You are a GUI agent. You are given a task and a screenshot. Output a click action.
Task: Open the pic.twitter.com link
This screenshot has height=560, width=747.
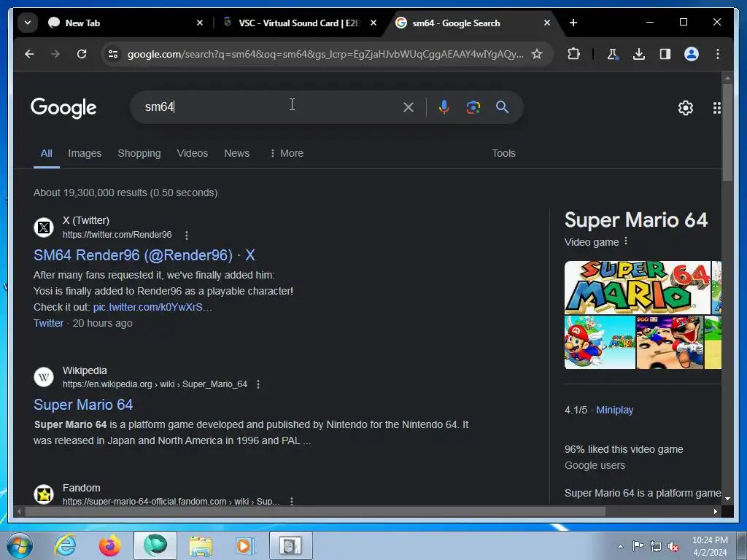152,307
